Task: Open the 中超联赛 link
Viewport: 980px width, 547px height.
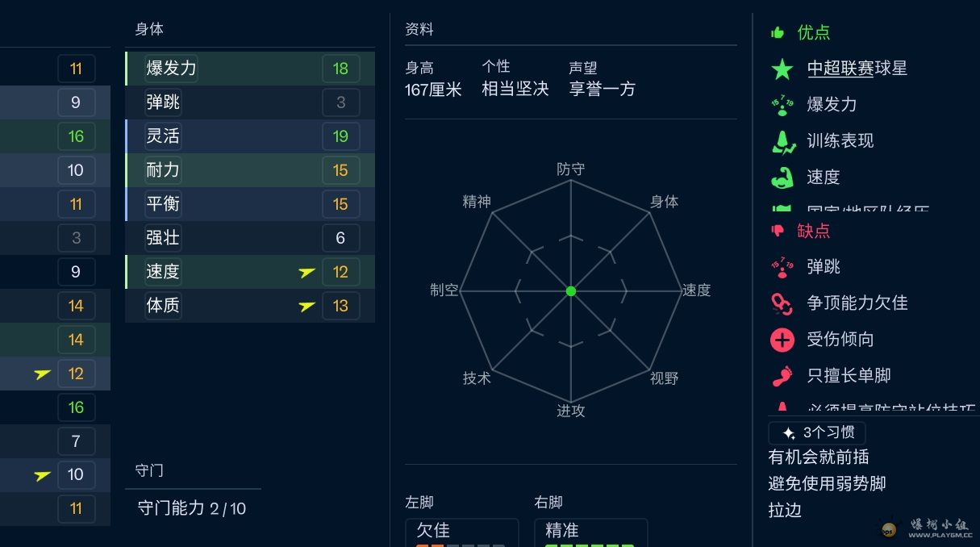Action: pos(840,69)
